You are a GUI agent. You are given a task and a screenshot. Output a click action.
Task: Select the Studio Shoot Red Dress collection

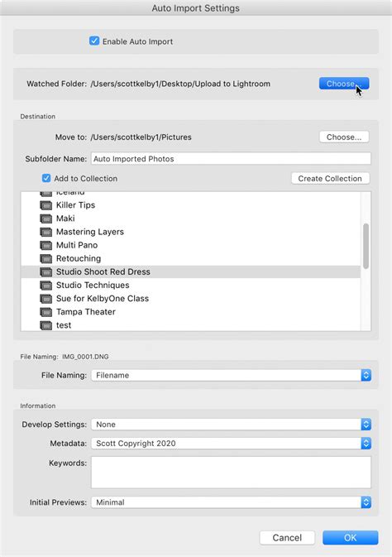click(x=191, y=271)
